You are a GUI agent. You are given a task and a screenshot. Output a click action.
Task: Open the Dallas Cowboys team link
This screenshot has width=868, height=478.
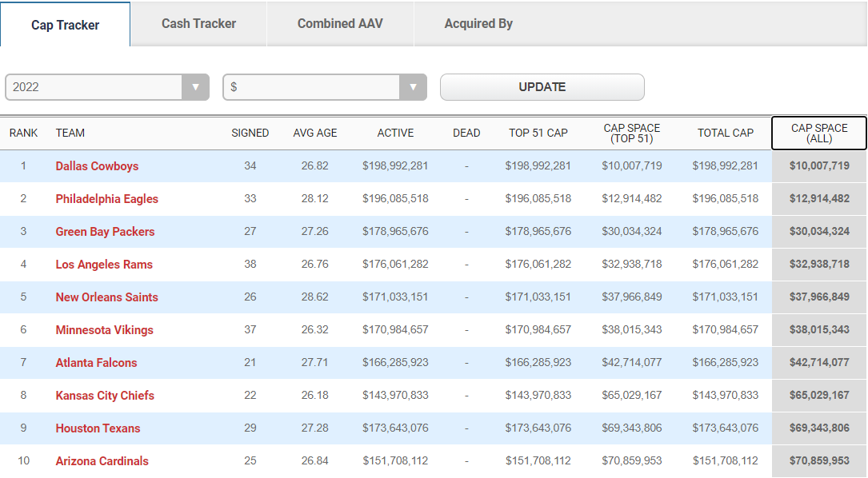tap(97, 166)
